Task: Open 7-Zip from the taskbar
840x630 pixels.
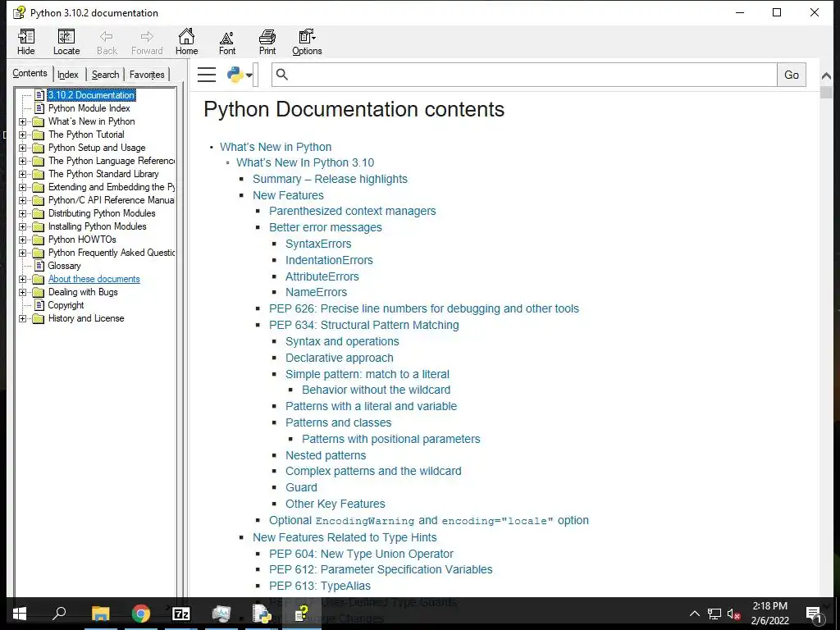Action: (x=181, y=614)
